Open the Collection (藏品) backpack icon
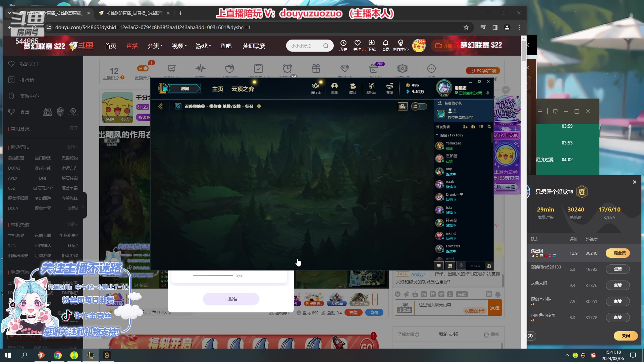This screenshot has width=644, height=362. [x=353, y=88]
